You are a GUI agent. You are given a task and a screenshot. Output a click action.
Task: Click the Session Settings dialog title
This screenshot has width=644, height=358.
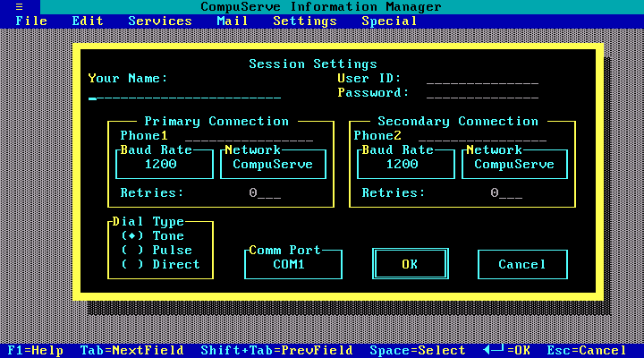tap(313, 64)
